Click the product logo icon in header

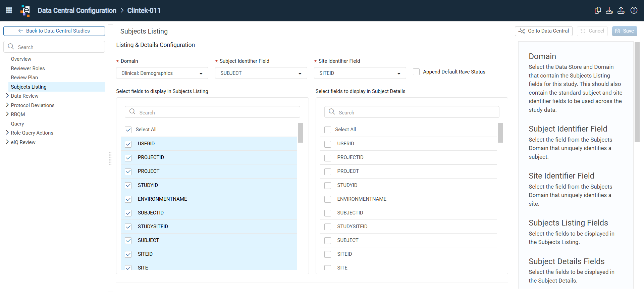coord(25,10)
